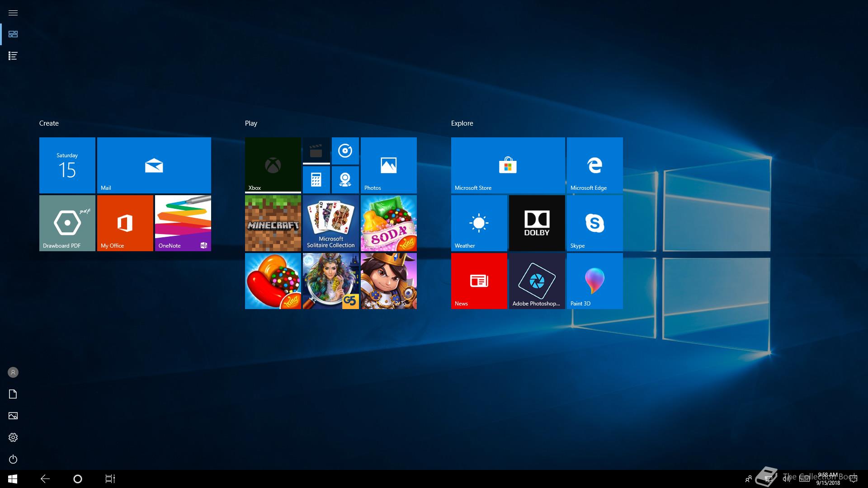Screen dimensions: 868x488
Task: Open the Documents folder shortcut
Action: [13, 394]
